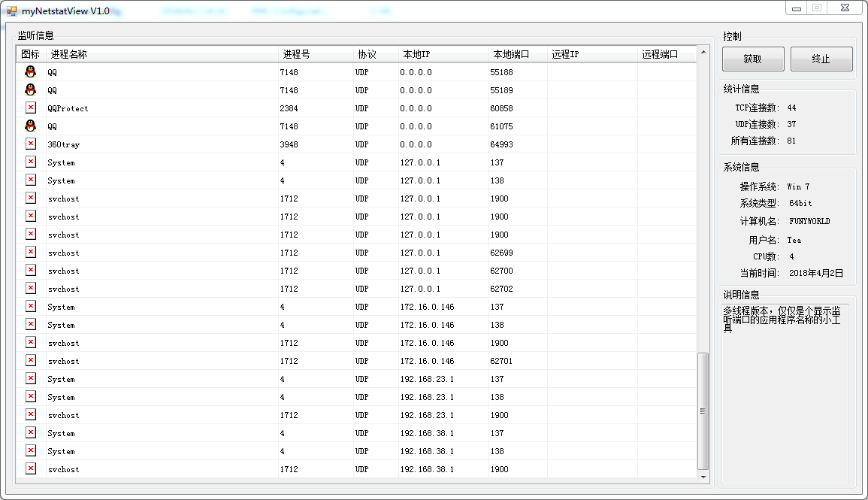Close the myNetstatView window
The width and height of the screenshot is (868, 500).
(845, 8)
